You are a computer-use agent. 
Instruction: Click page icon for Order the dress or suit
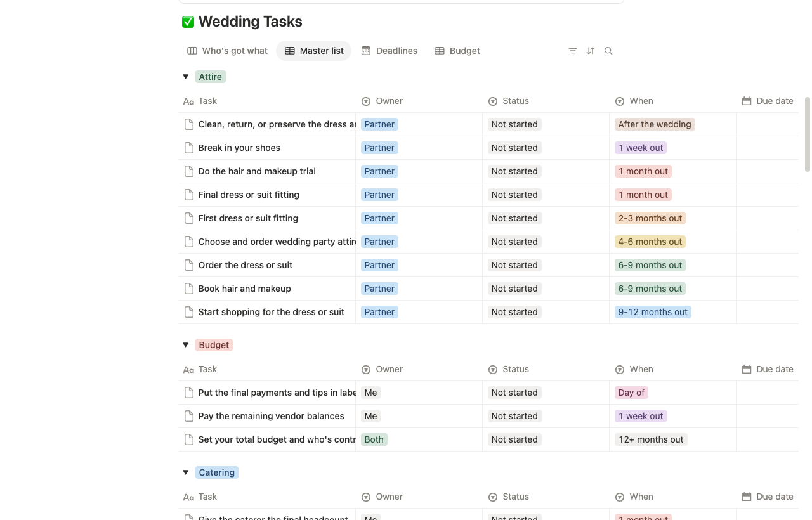point(188,265)
